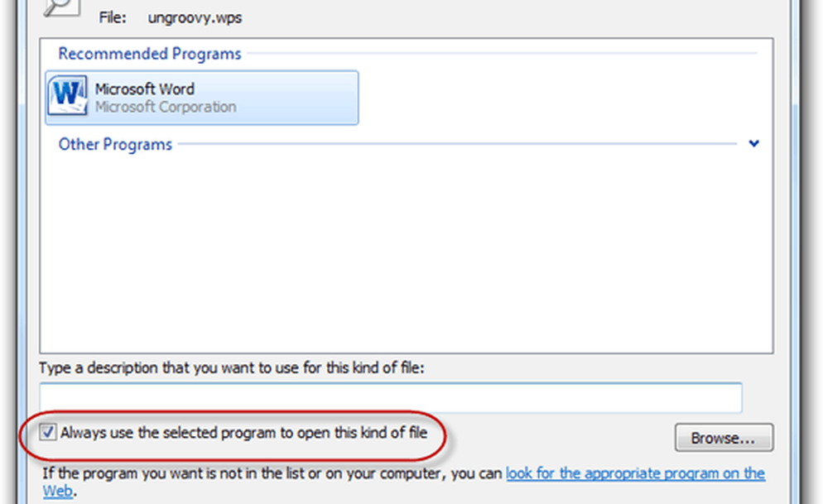Click the 'Always use the selected program' label

243,432
